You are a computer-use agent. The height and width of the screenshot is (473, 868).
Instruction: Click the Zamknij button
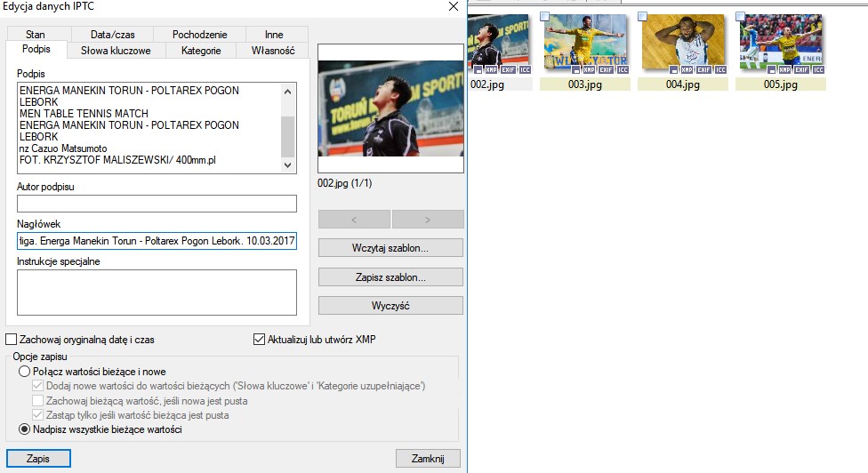coord(428,458)
